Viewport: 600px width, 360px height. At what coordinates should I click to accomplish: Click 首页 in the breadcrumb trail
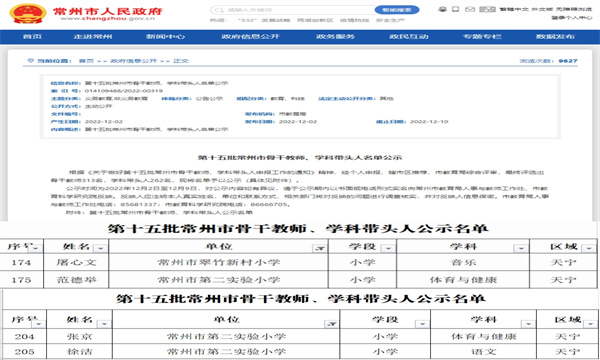86,61
